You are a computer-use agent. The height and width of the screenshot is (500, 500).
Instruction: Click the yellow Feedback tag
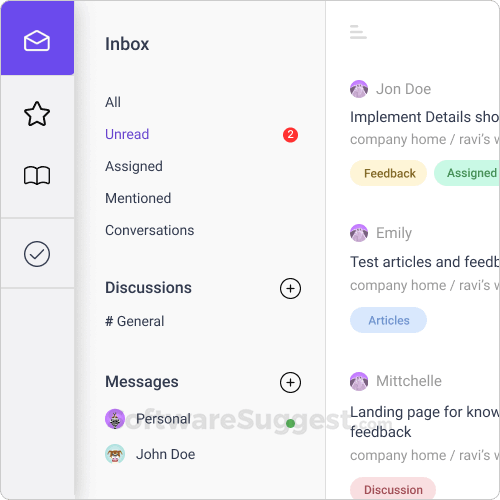pos(388,173)
